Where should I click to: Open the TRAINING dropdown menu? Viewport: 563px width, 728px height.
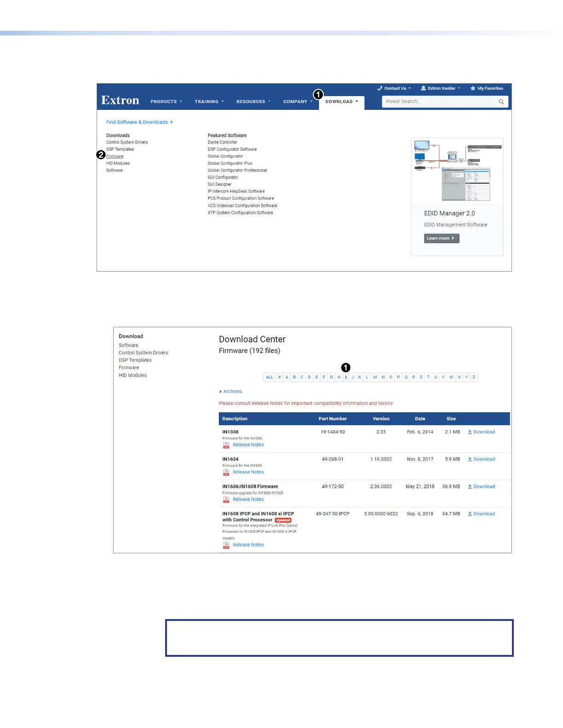click(x=209, y=102)
